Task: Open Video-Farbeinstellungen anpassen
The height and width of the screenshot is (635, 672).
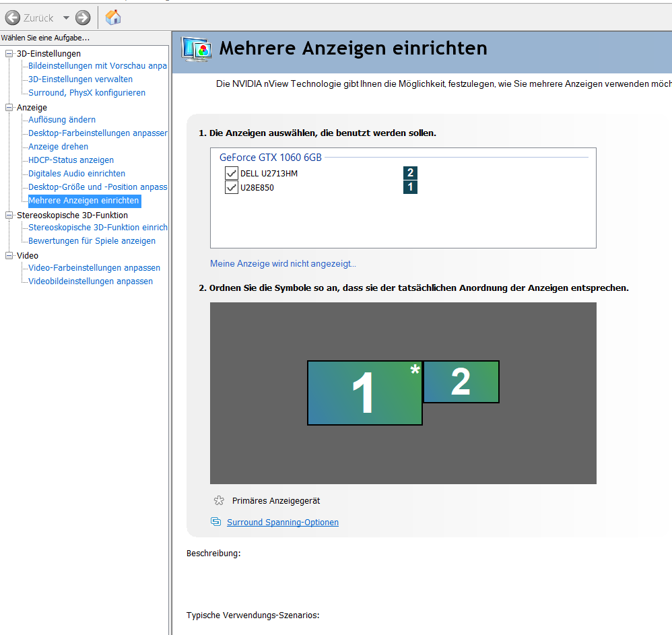Action: pyautogui.click(x=94, y=268)
